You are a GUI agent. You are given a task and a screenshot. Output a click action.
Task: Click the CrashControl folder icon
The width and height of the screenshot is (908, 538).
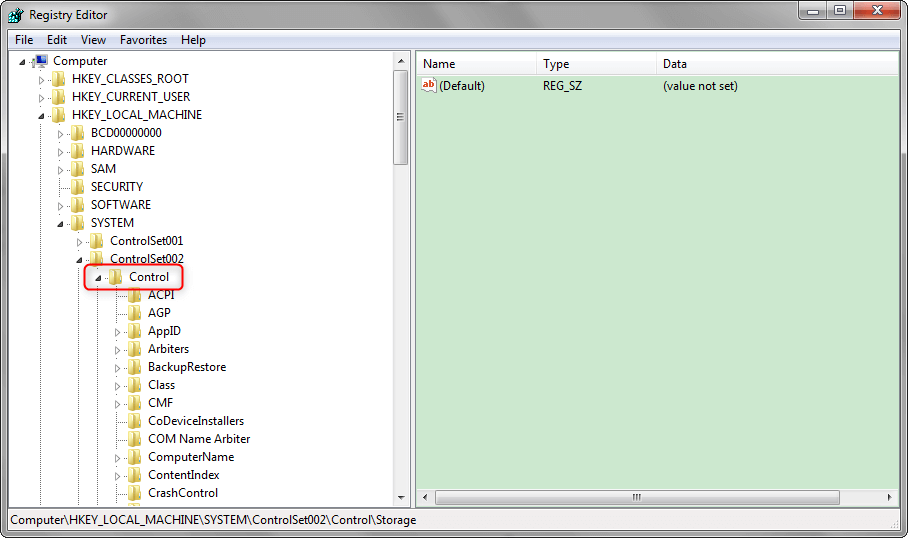click(x=135, y=493)
